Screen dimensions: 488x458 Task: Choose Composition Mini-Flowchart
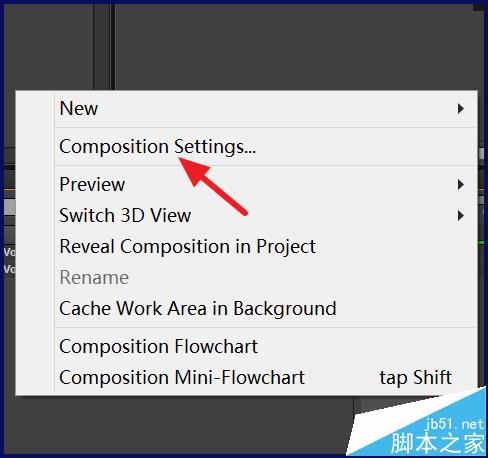coord(266,378)
